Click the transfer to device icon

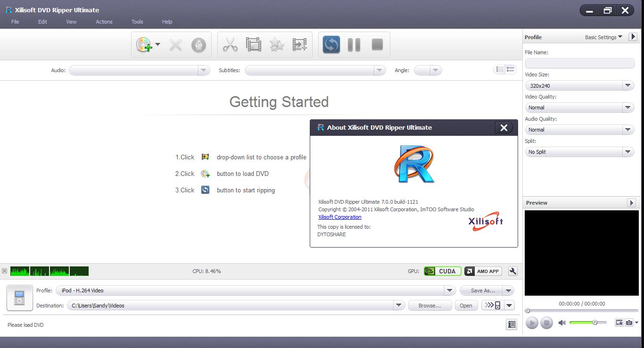click(493, 306)
